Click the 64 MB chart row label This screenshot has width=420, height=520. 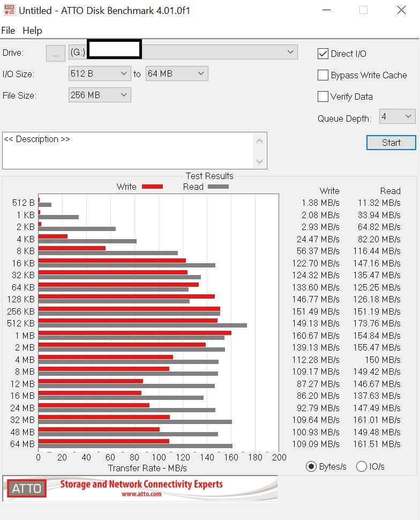tap(22, 444)
